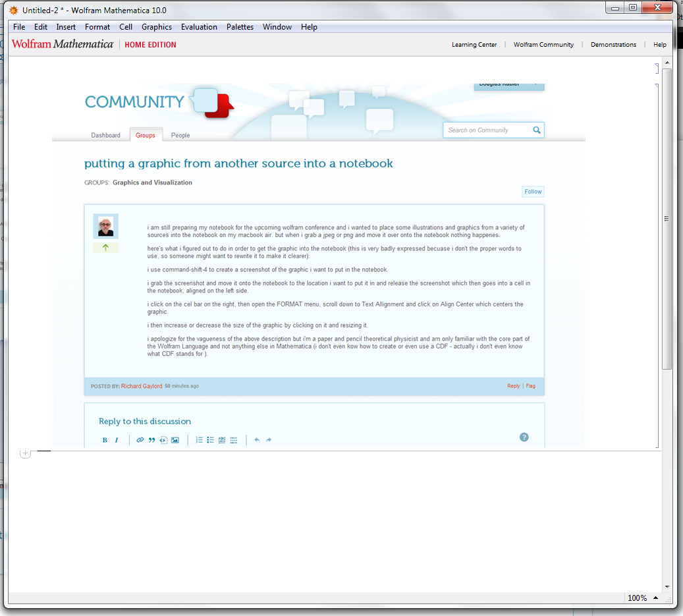The width and height of the screenshot is (683, 616).
Task: Select the Groups tab
Action: click(146, 135)
